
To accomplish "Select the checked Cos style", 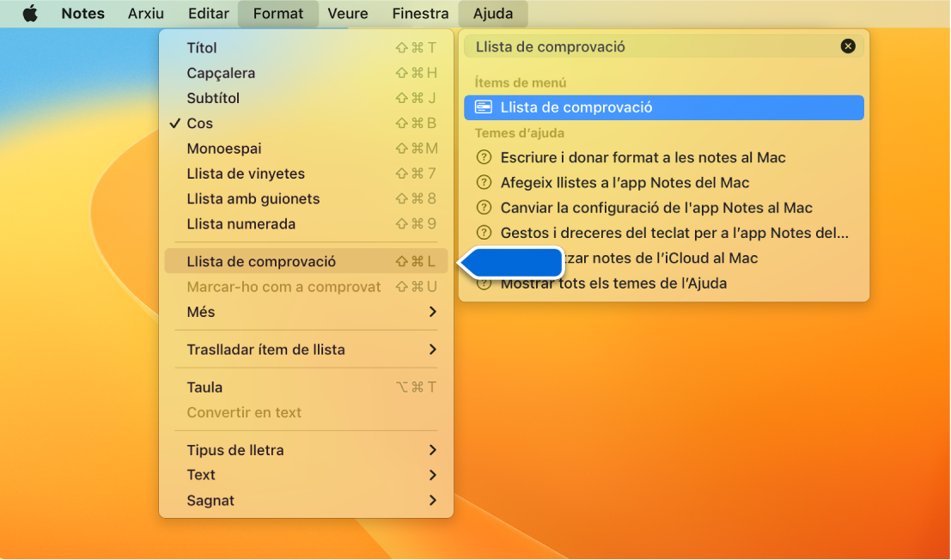I will click(x=307, y=123).
